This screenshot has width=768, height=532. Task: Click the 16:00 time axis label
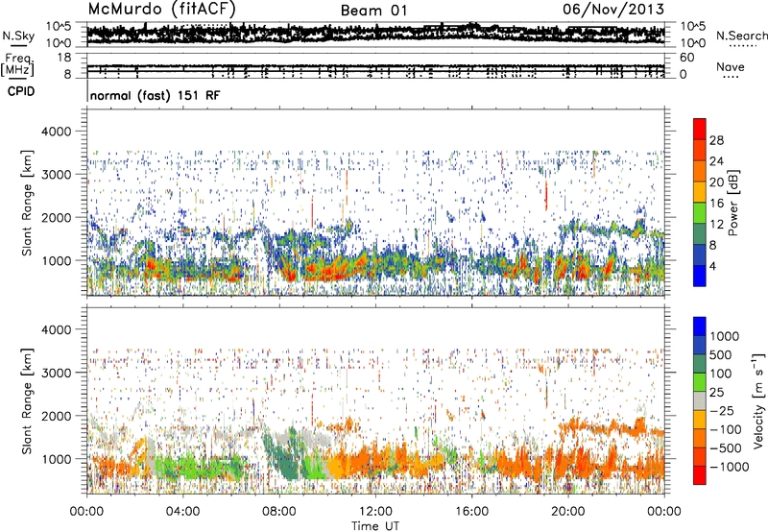point(471,512)
